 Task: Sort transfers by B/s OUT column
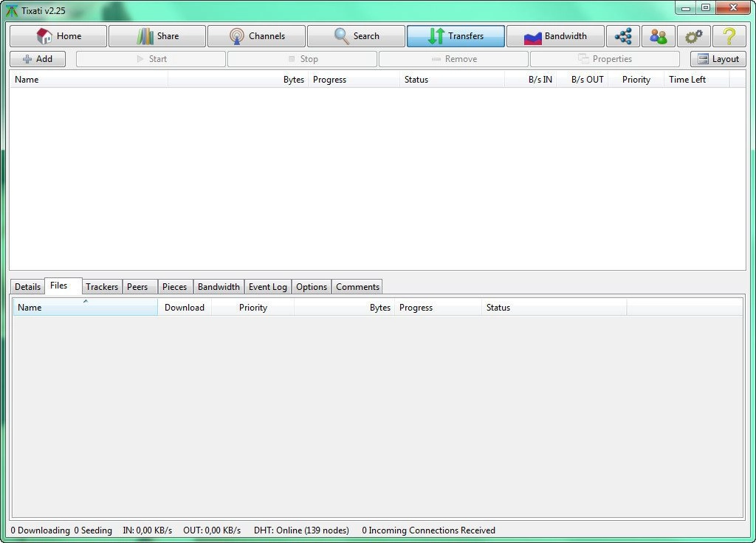pyautogui.click(x=582, y=80)
